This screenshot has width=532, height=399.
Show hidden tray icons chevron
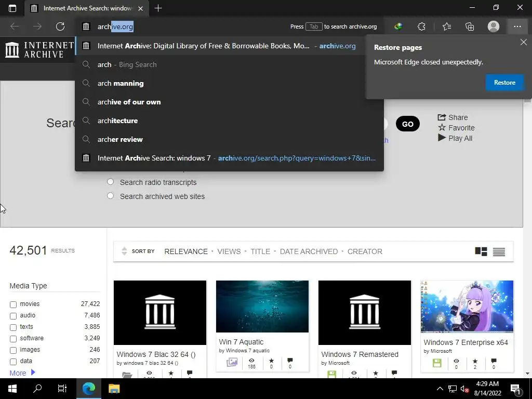click(440, 389)
